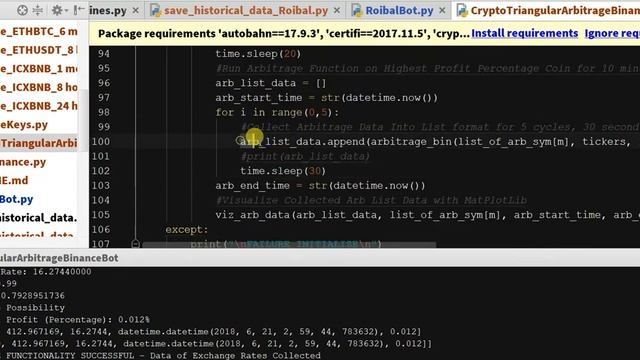
Task: Click the collapse all icon in project toolbar
Action: coord(38,10)
